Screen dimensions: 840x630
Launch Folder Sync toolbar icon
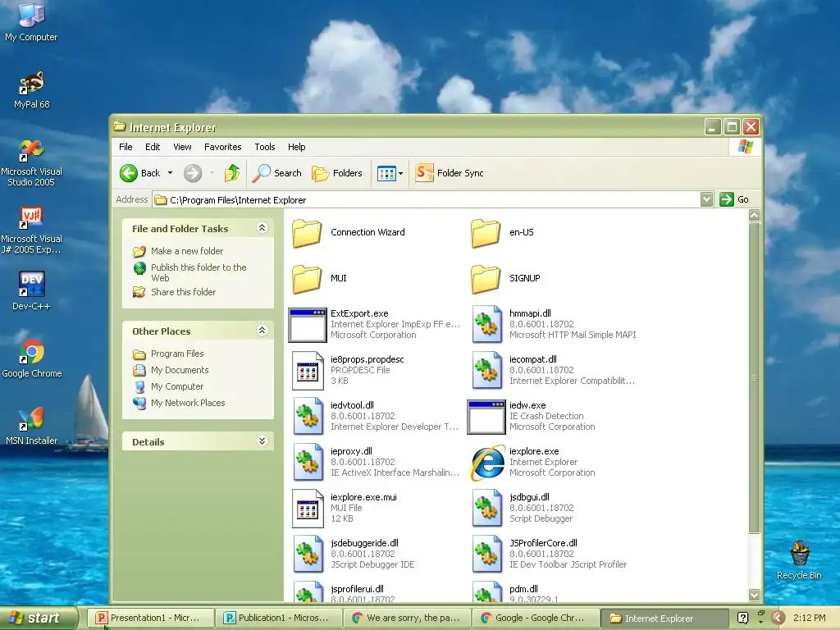click(x=424, y=173)
